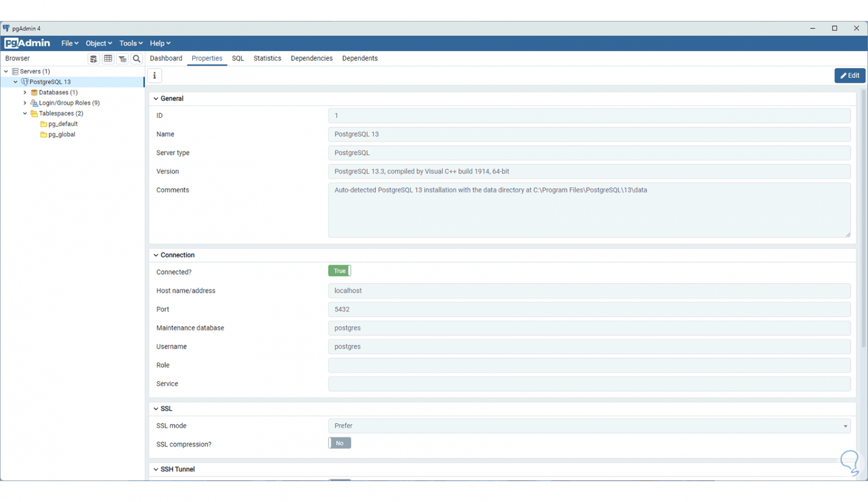Go to the Dependencies tab
Viewport: 868px width, 502px height.
coord(311,58)
